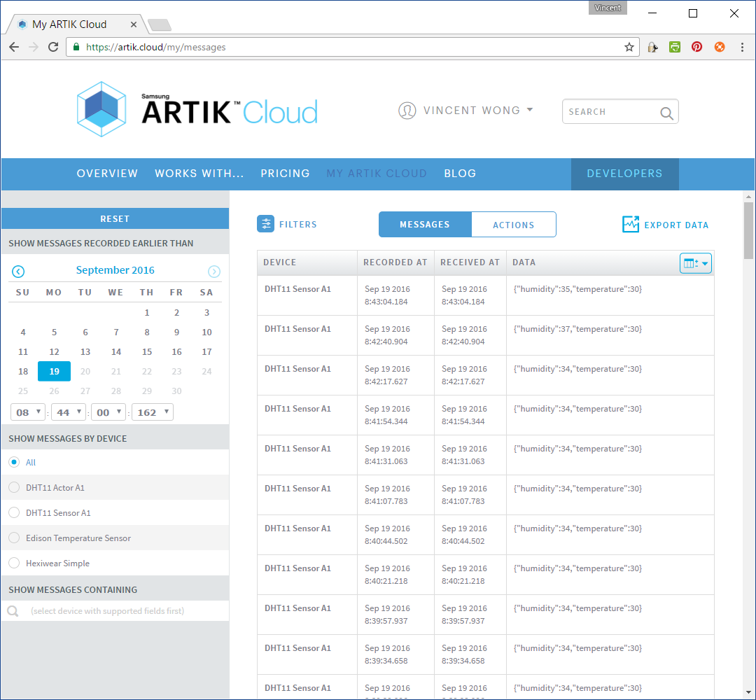
Task: Advance calendar to October 2016
Action: coord(213,271)
